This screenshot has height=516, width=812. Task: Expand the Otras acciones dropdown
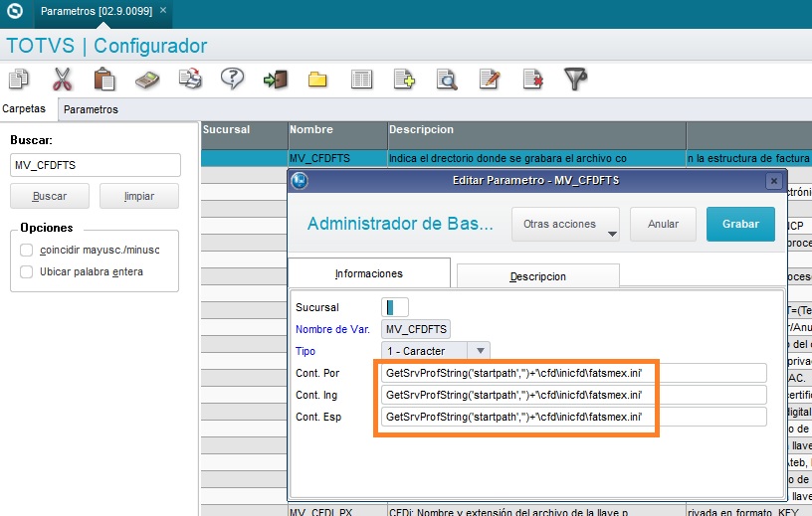565,224
